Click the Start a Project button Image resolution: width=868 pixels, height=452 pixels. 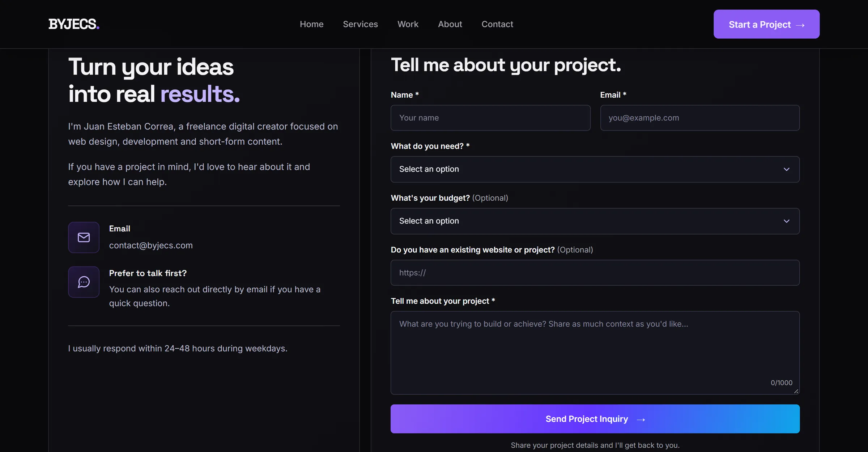click(x=766, y=24)
